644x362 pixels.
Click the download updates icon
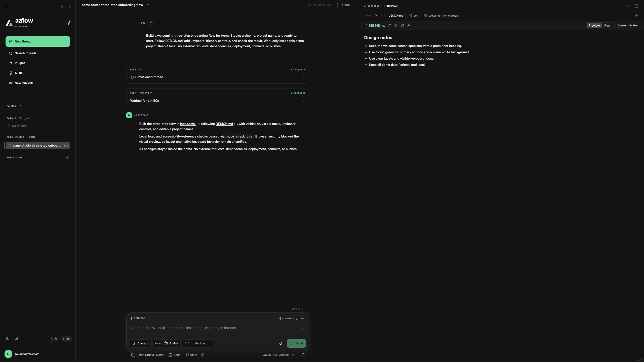coord(51,339)
